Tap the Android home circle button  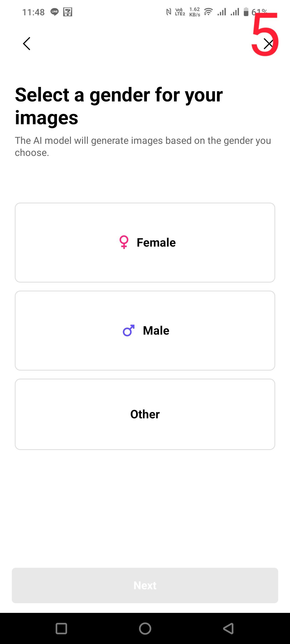click(x=145, y=628)
